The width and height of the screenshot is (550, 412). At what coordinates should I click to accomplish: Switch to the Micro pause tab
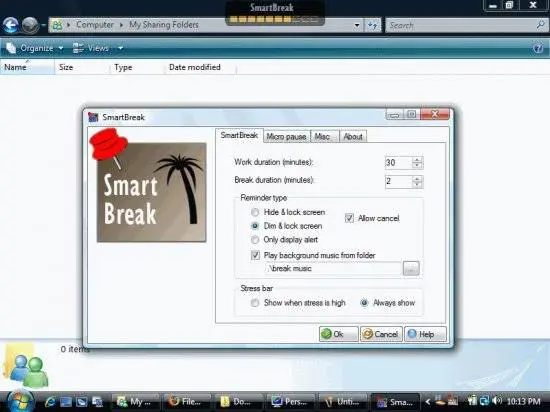[286, 136]
